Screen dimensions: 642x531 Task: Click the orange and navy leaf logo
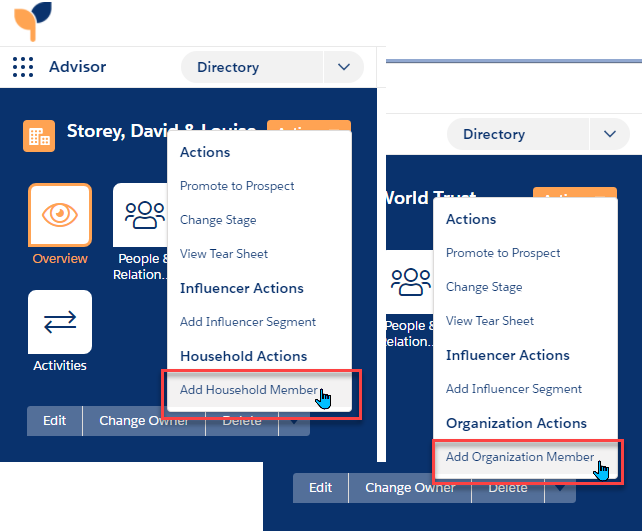(x=33, y=21)
